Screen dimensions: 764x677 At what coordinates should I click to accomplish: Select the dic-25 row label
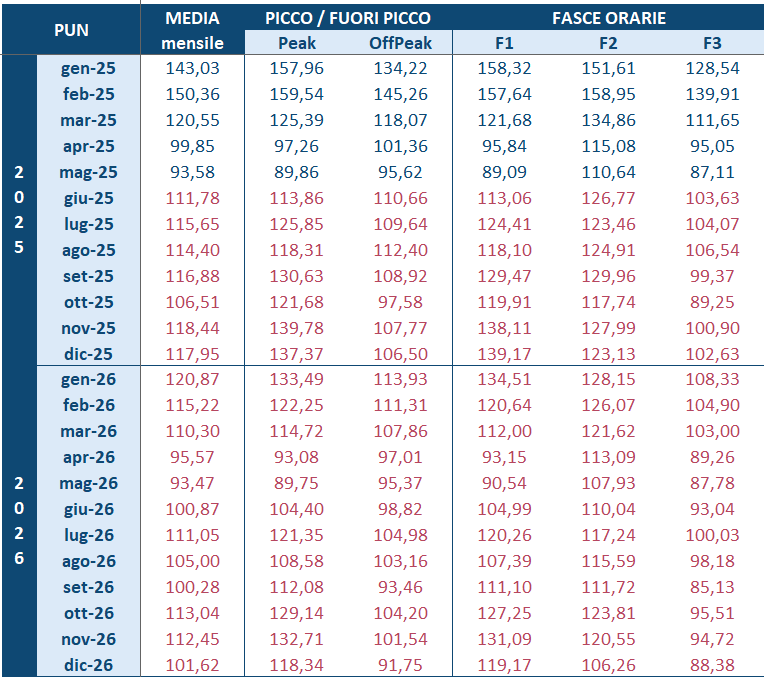click(x=88, y=354)
